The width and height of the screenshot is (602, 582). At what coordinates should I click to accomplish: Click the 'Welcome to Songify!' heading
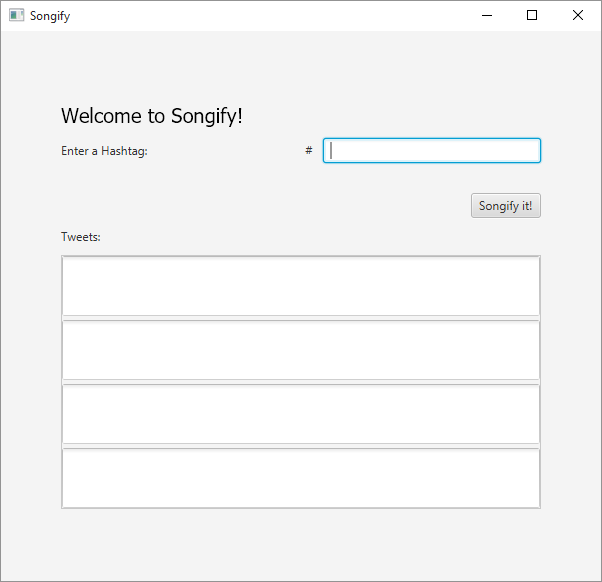[152, 116]
